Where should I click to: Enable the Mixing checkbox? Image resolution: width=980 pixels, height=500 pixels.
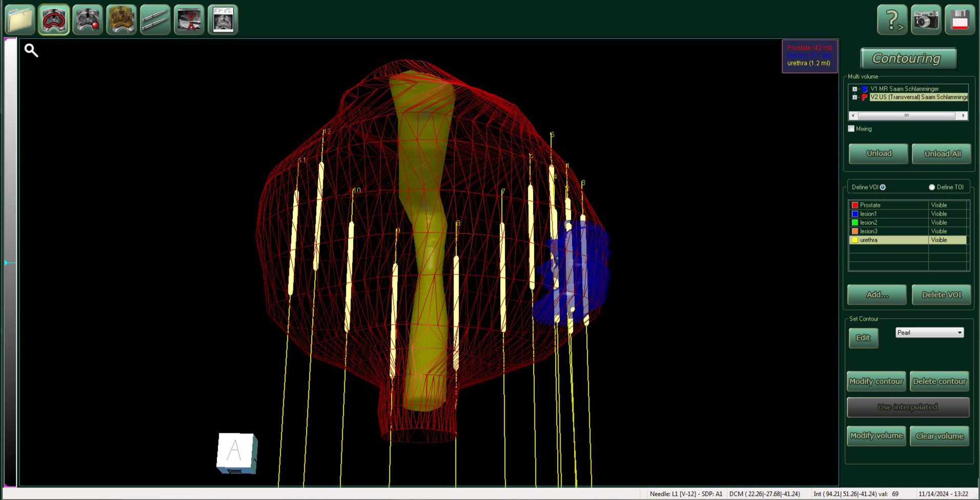(851, 129)
